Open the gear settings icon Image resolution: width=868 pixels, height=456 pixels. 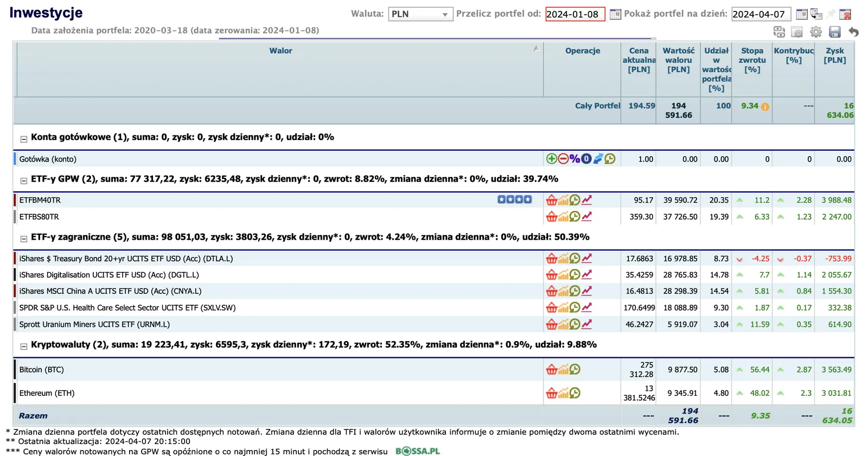816,32
